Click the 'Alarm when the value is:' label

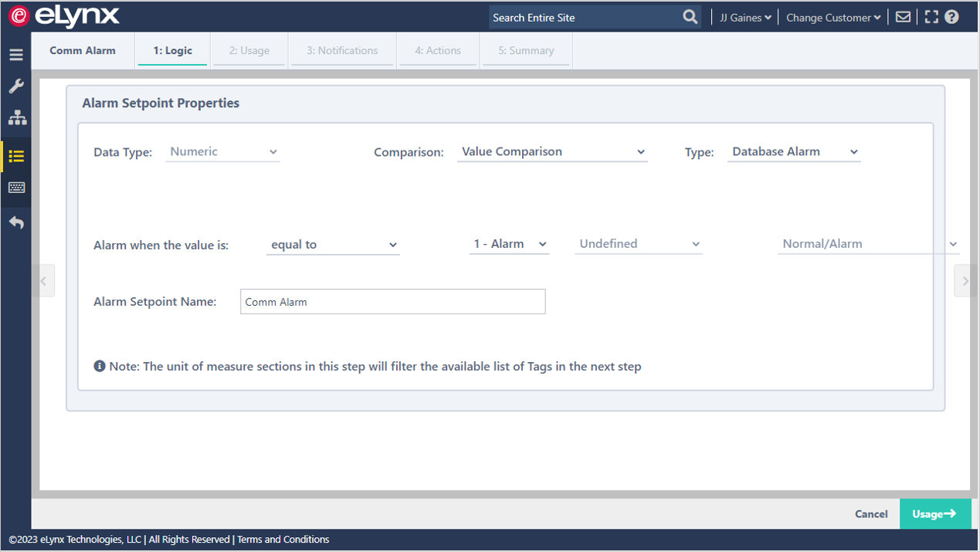click(x=161, y=245)
